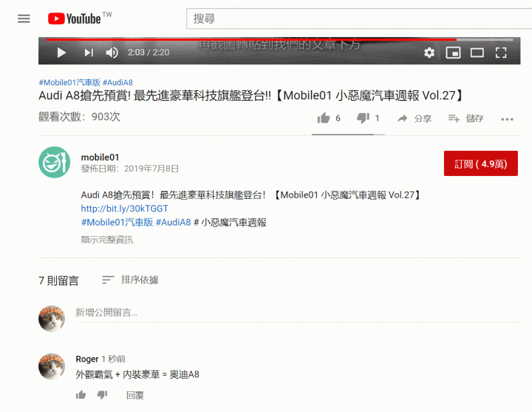
Task: Open Roger's comment avatar
Action: [52, 366]
